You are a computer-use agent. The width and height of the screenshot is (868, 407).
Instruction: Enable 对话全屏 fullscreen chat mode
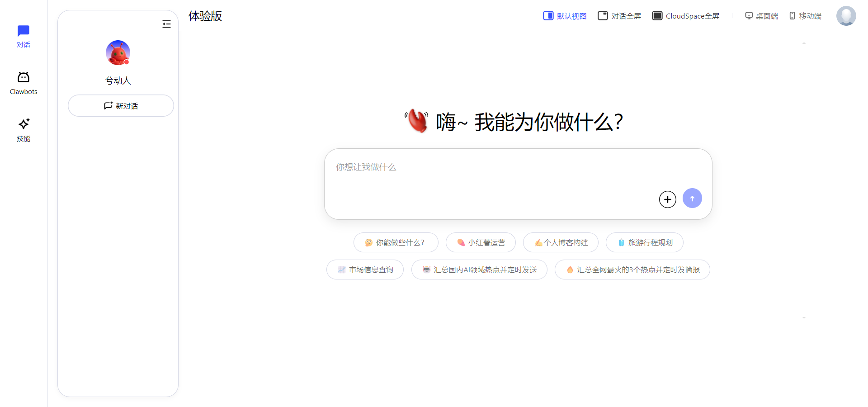pyautogui.click(x=619, y=15)
